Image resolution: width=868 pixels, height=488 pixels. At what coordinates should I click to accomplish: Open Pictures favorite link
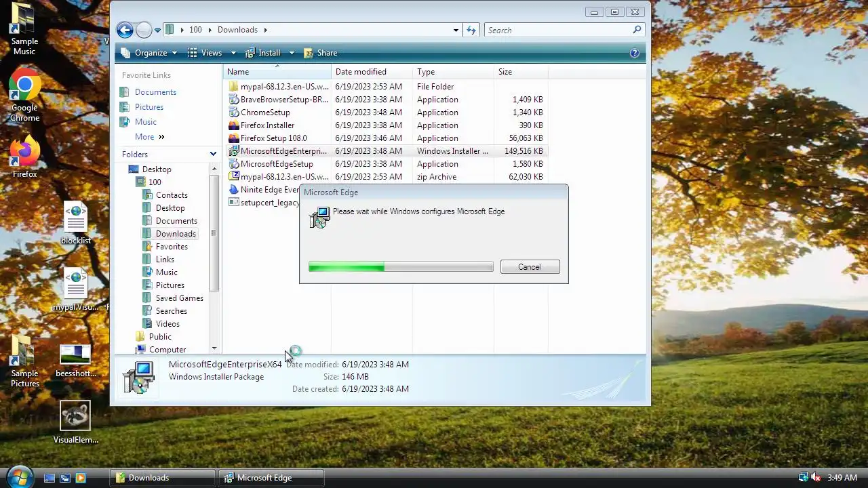(x=149, y=107)
